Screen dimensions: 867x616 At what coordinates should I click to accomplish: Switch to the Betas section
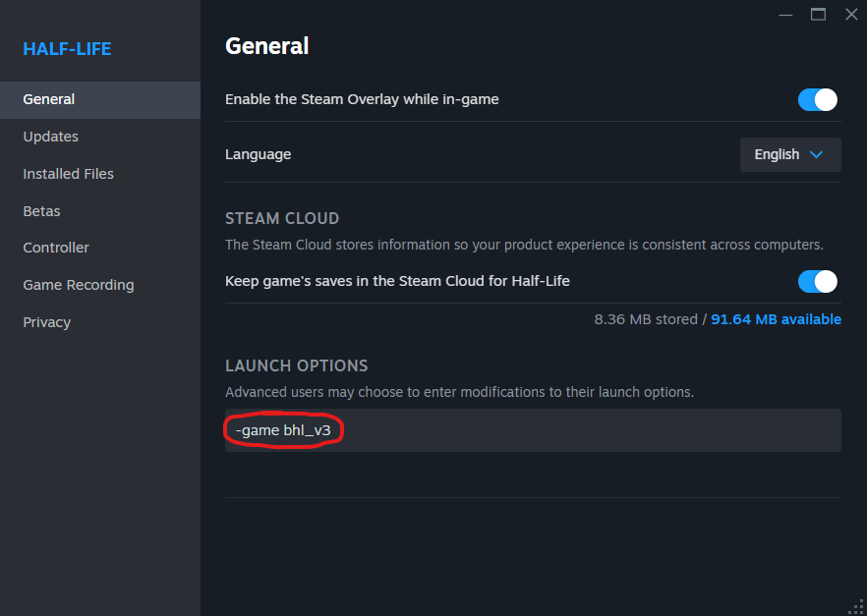pyautogui.click(x=42, y=211)
